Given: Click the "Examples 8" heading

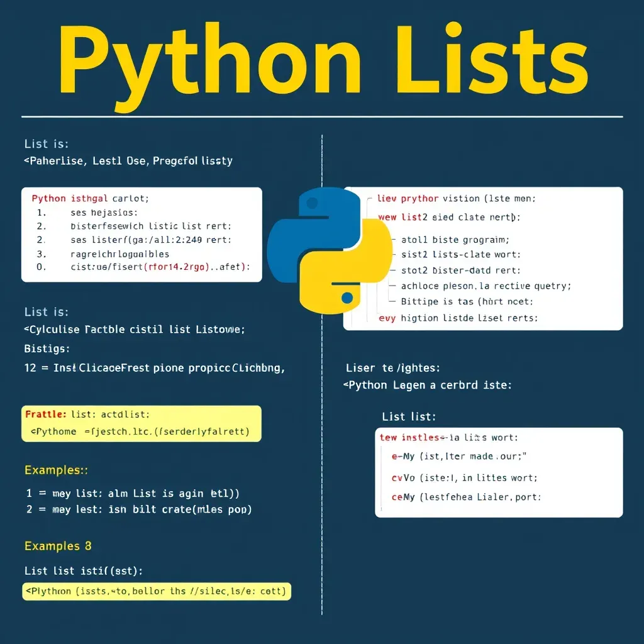Looking at the screenshot, I should coord(58,546).
